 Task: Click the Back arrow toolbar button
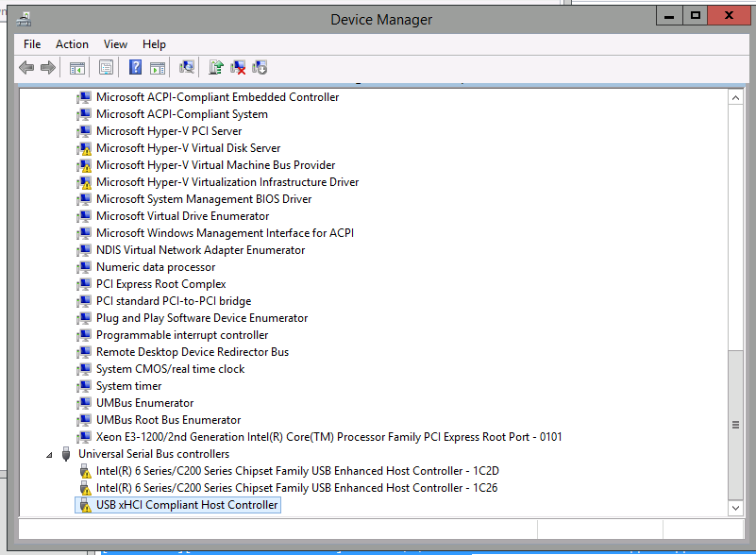26,68
